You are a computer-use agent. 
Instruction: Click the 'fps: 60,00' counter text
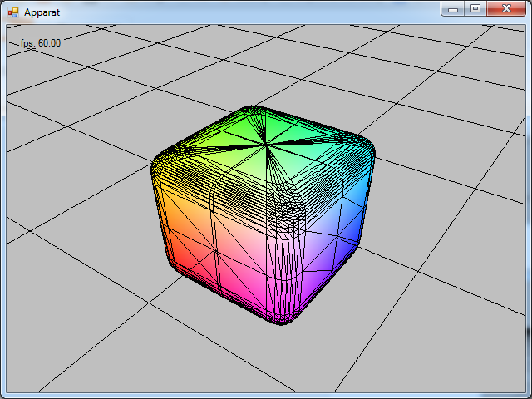(x=41, y=43)
